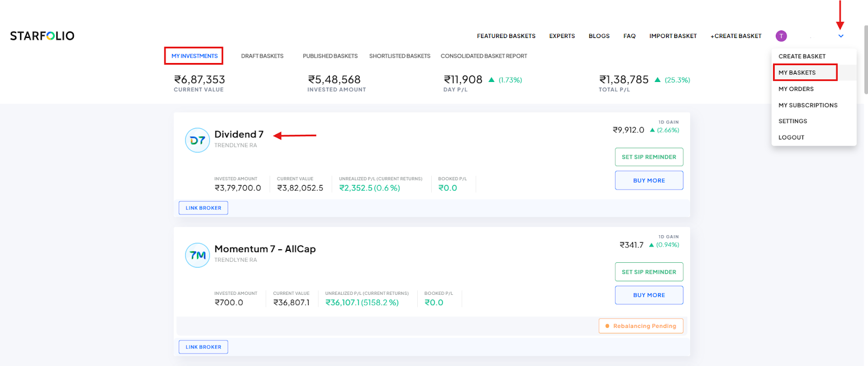Click the page vertical scrollbar

point(866,60)
